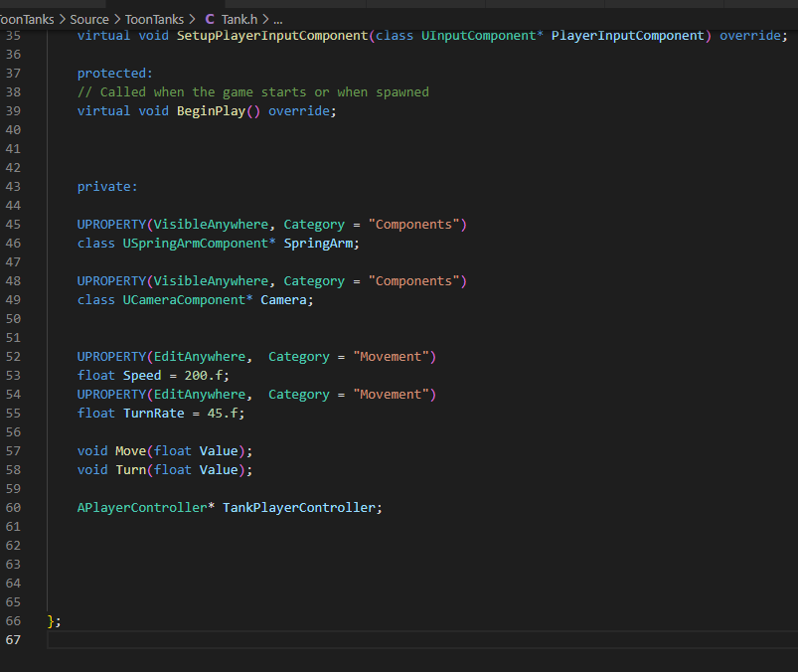This screenshot has height=672, width=798.
Task: Click the UPROPERTY macro on line 52
Action: pyautogui.click(x=114, y=356)
